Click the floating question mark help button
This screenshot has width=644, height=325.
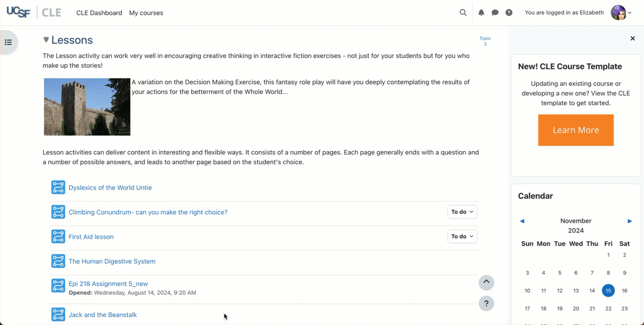pyautogui.click(x=486, y=303)
